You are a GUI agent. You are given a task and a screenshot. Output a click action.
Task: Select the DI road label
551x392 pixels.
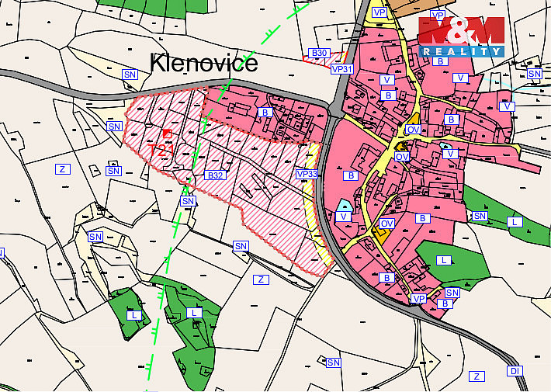point(515,371)
